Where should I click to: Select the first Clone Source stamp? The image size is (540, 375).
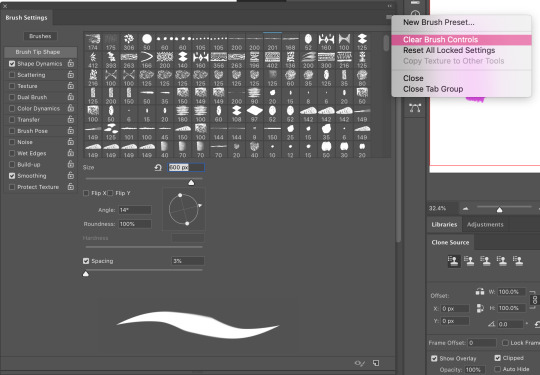[453, 261]
